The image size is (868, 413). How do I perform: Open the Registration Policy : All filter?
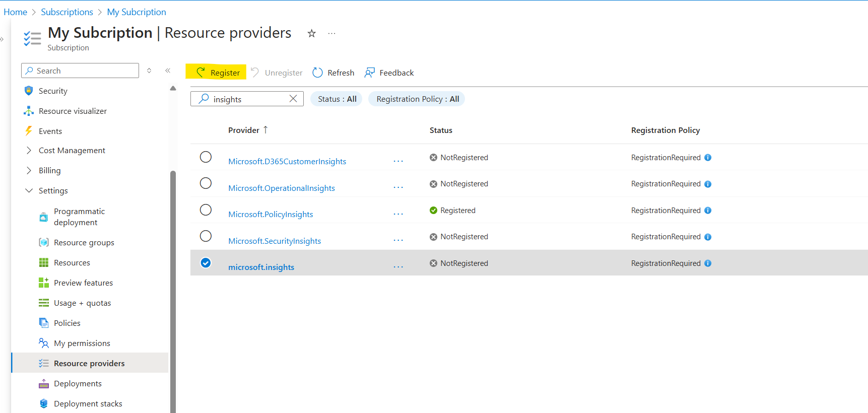pos(417,99)
